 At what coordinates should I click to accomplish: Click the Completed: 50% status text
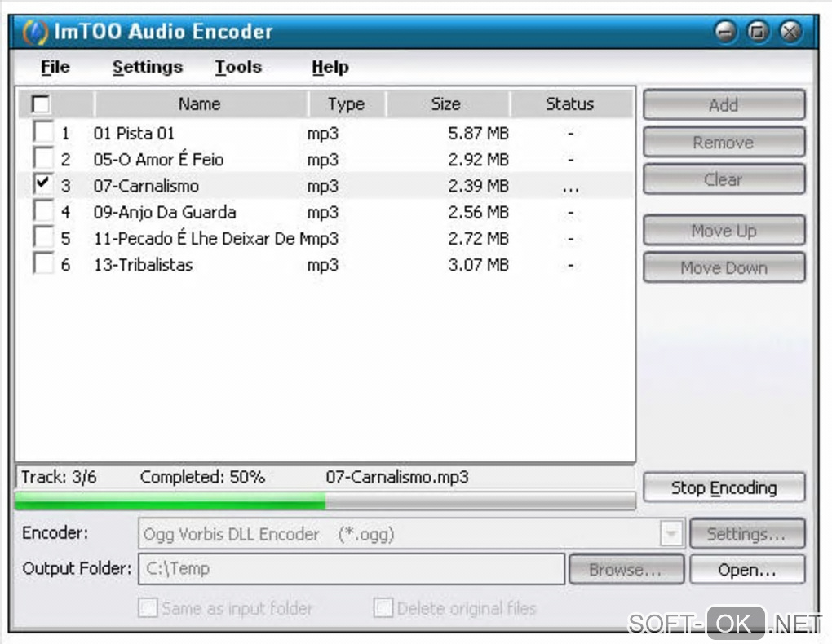pos(202,477)
